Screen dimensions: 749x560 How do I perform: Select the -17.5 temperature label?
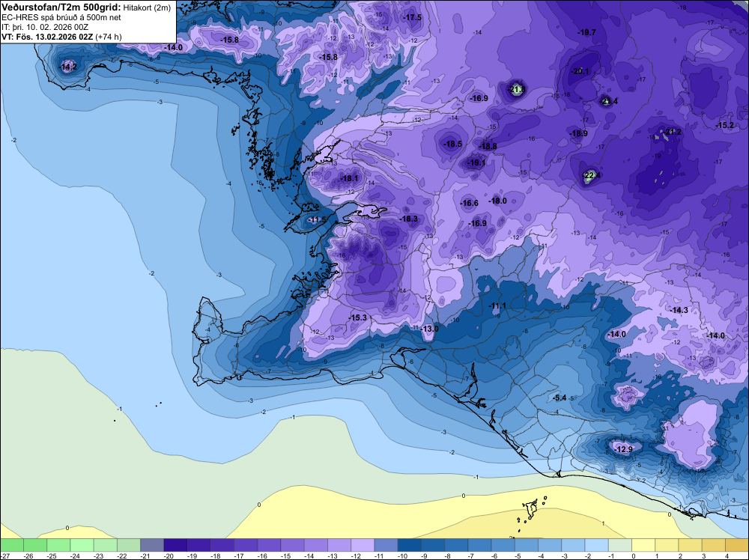pos(412,18)
